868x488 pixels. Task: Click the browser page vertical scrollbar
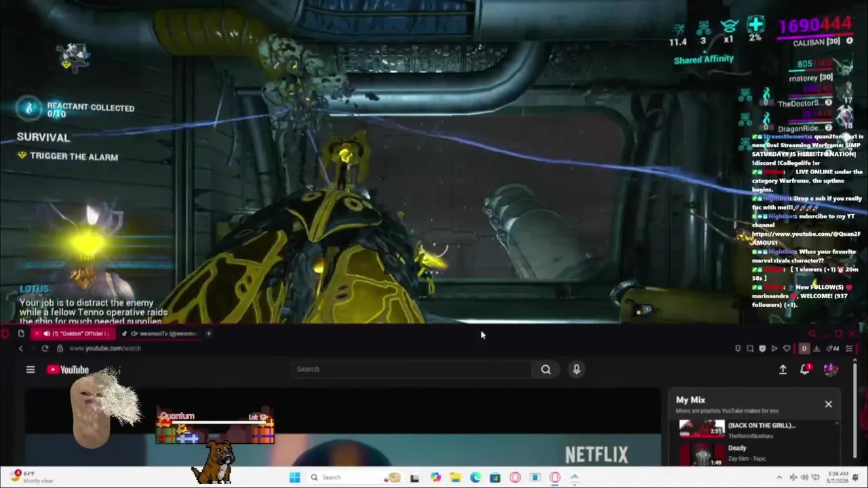pos(855,412)
